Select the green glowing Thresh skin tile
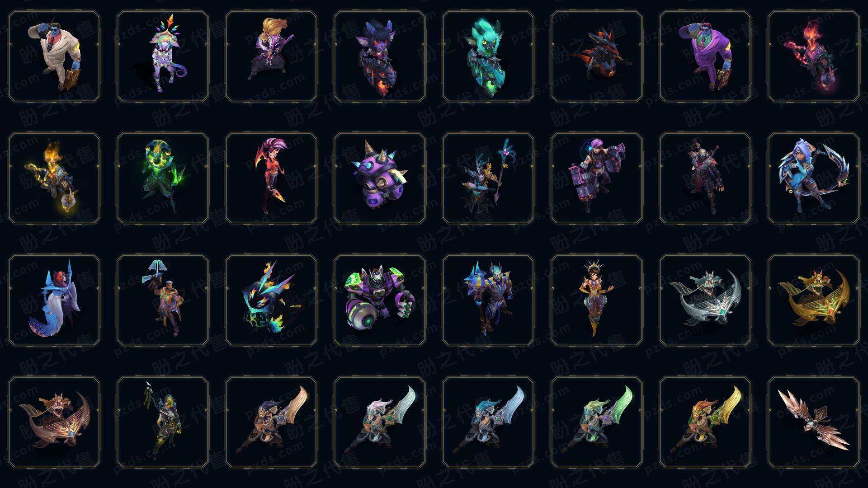Image resolution: width=868 pixels, height=488 pixels. coord(163,178)
